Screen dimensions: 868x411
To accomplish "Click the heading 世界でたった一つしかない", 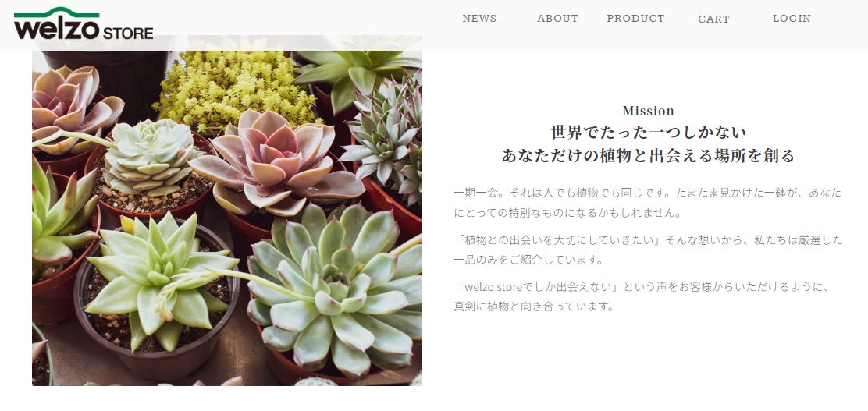I will pos(648,133).
